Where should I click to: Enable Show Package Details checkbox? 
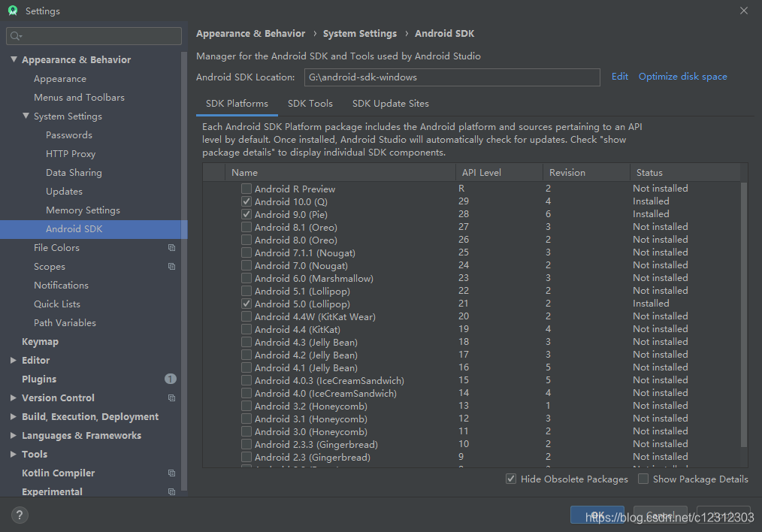(643, 479)
